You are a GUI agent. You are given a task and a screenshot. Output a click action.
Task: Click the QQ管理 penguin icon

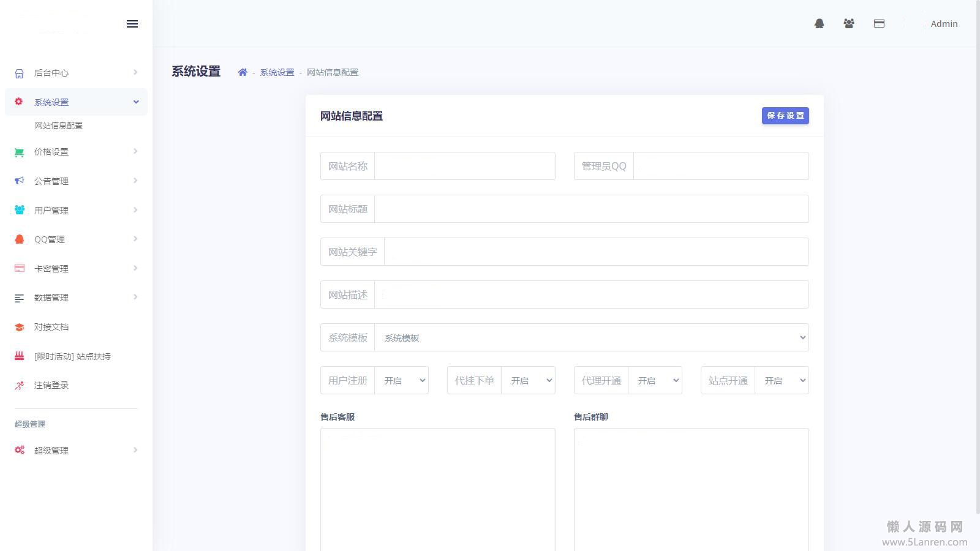click(19, 239)
